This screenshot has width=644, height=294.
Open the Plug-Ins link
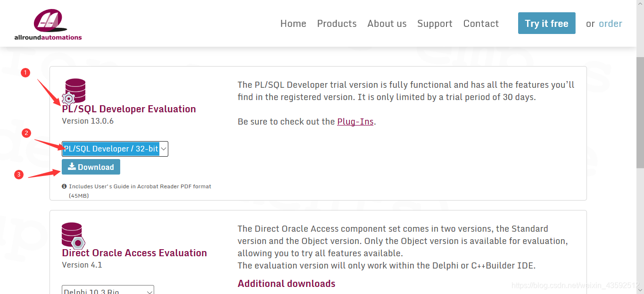tap(355, 121)
